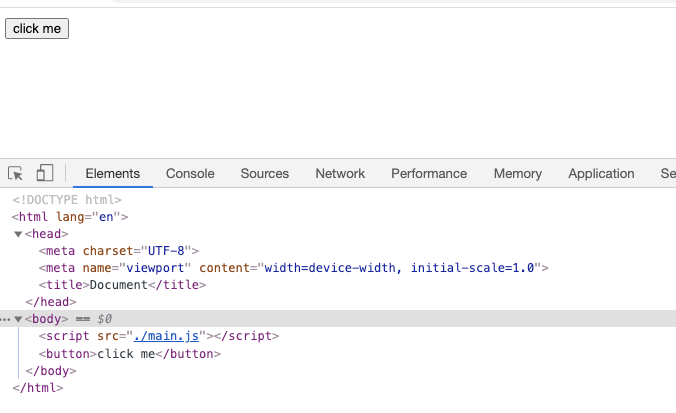
Task: Select the Memory tab
Action: (x=518, y=173)
